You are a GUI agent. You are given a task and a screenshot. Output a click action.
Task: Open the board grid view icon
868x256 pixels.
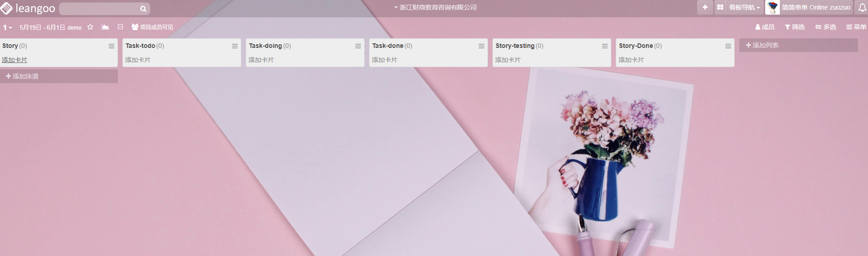click(720, 7)
